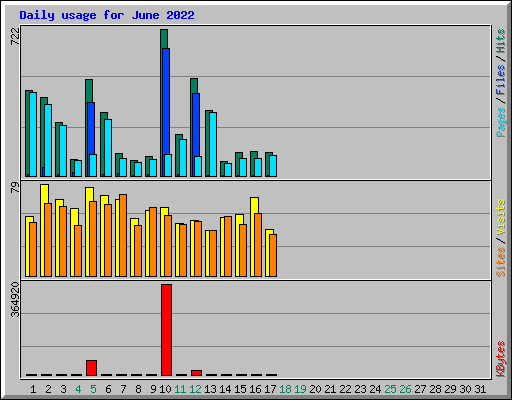
Task: Click day 23 on the x-axis
Action: coord(360,389)
